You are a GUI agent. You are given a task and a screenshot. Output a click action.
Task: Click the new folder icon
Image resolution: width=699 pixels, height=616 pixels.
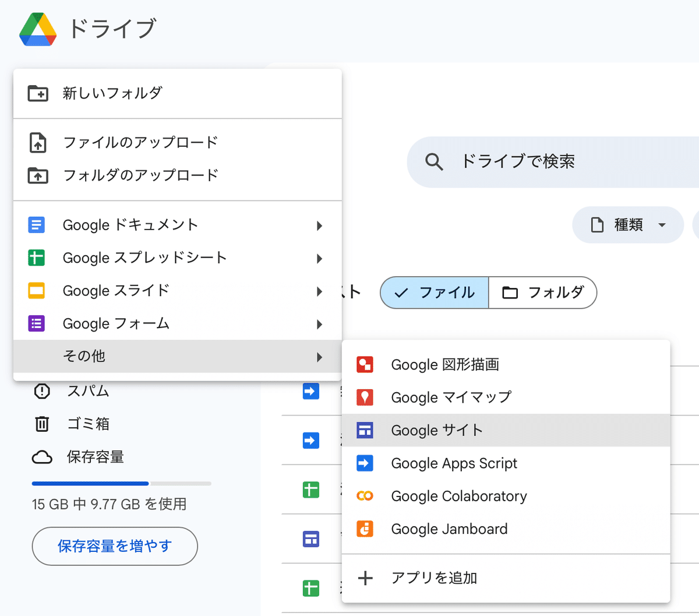(x=38, y=93)
